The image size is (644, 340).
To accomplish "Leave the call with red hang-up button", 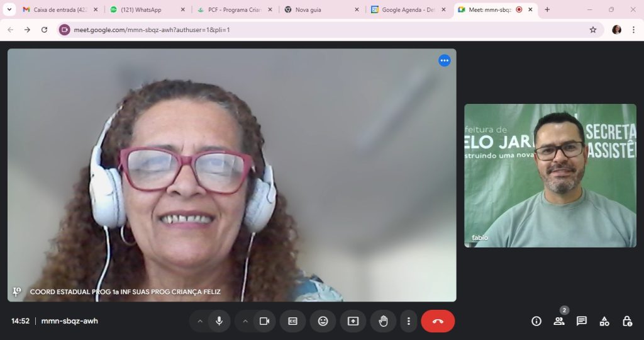I will click(x=438, y=321).
